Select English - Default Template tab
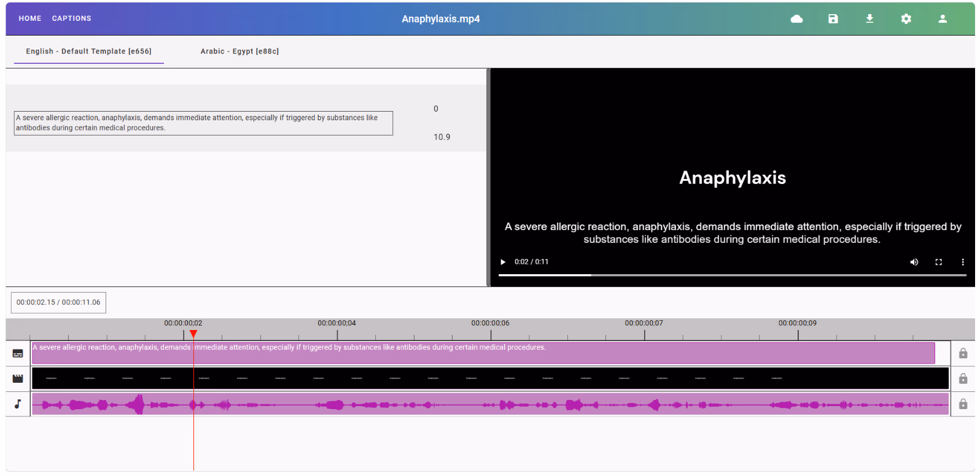The height and width of the screenshot is (476, 980). point(89,52)
